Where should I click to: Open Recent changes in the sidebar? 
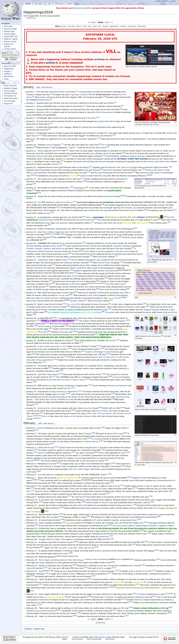[x=10, y=29]
